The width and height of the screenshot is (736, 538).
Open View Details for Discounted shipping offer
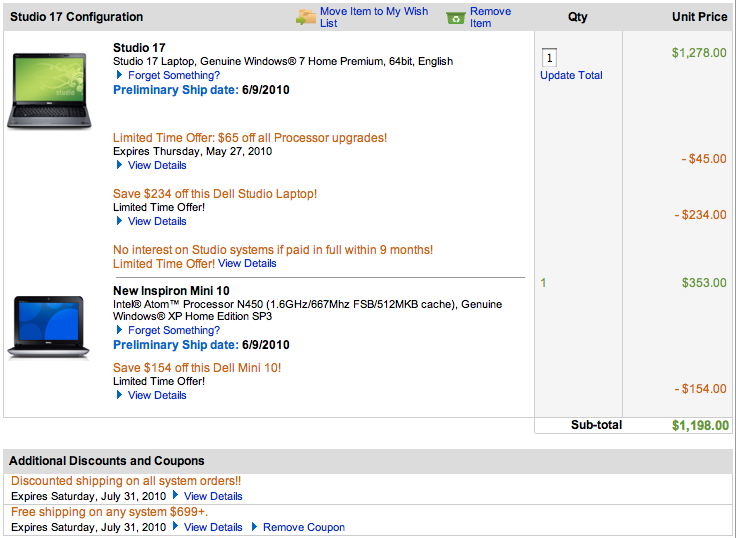click(213, 496)
